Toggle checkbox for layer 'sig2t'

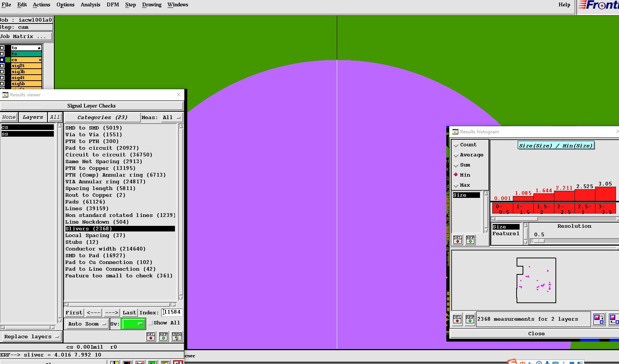pyautogui.click(x=2, y=66)
